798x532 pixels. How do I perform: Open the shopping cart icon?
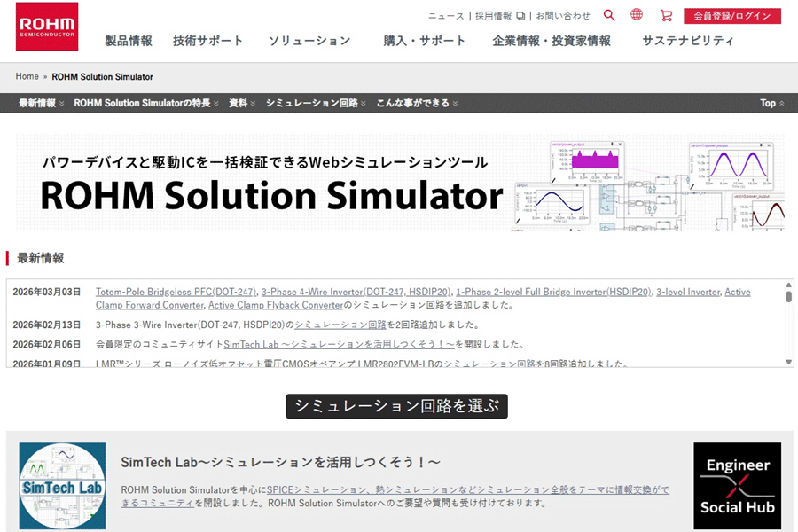[666, 15]
